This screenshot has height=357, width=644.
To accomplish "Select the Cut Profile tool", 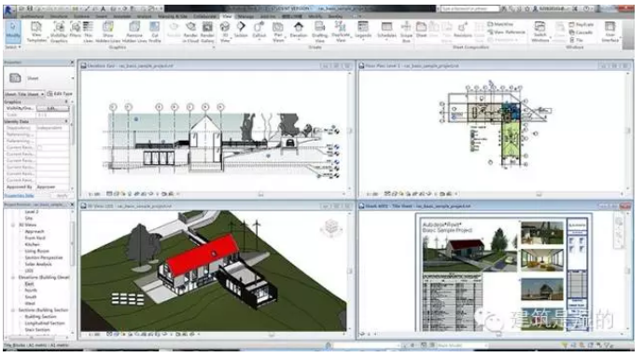I will (154, 32).
